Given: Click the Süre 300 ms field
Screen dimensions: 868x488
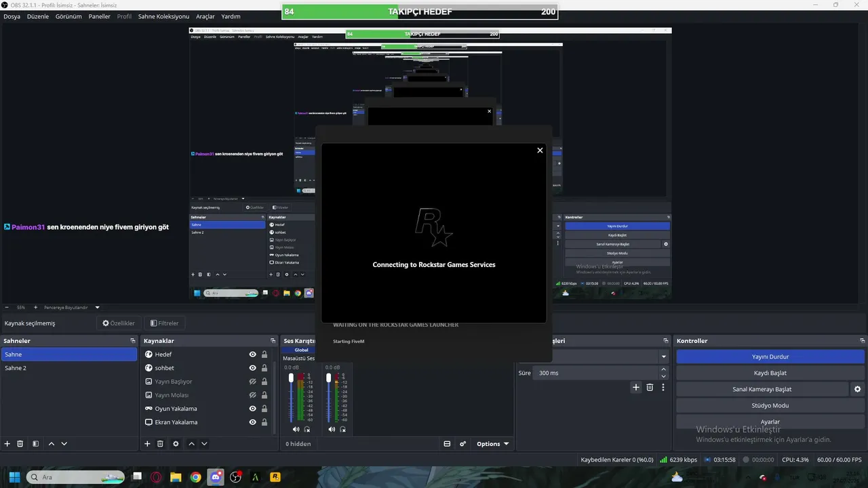Looking at the screenshot, I should (595, 373).
